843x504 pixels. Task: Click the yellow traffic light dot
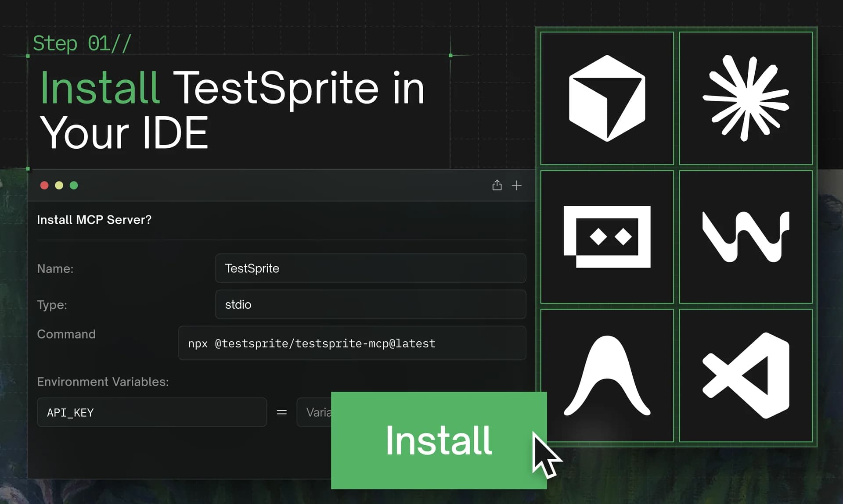[x=59, y=185]
